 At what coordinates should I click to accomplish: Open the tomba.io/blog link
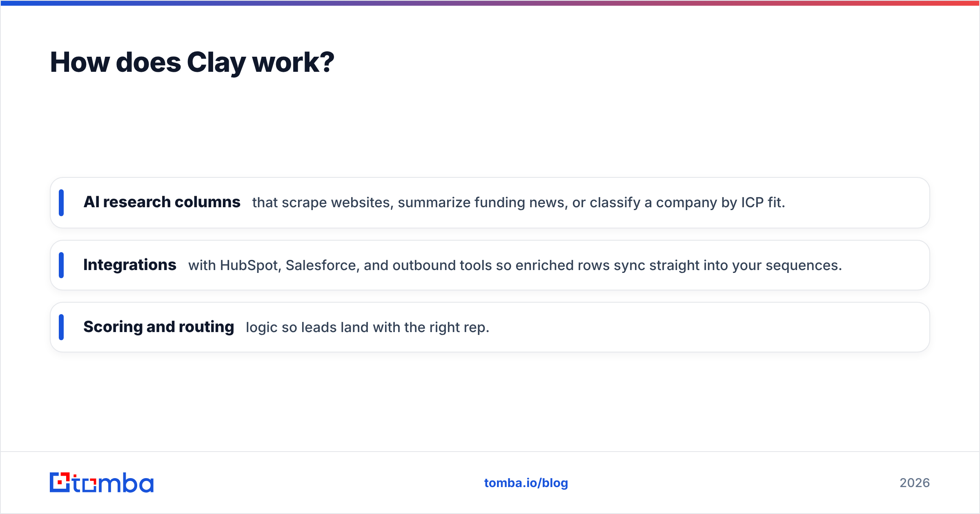pyautogui.click(x=526, y=483)
